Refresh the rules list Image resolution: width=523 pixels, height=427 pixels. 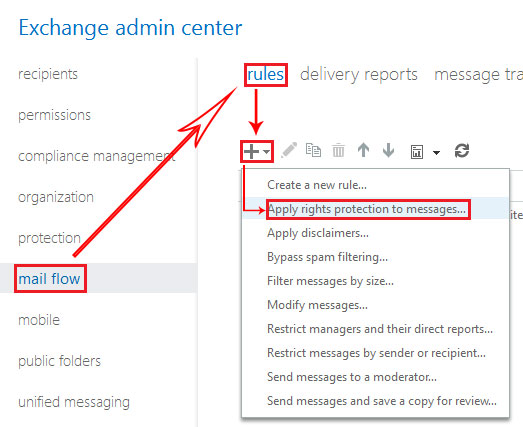(x=462, y=150)
